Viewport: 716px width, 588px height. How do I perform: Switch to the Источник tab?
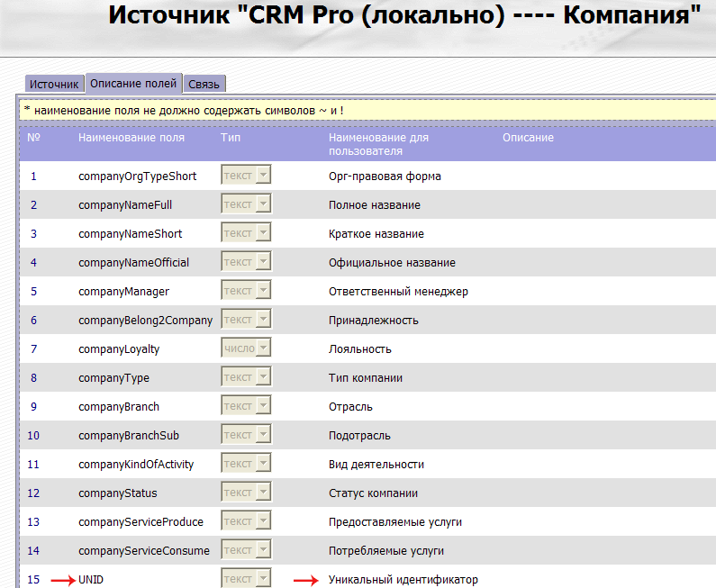[x=54, y=84]
